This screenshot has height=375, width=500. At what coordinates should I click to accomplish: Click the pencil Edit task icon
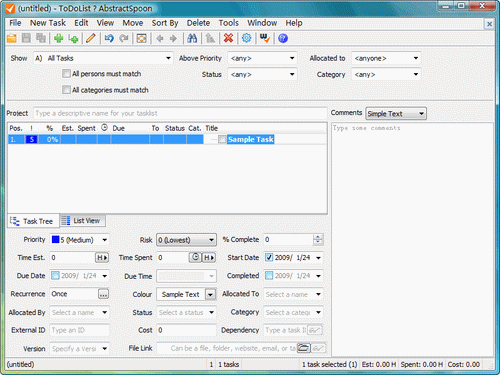91,38
